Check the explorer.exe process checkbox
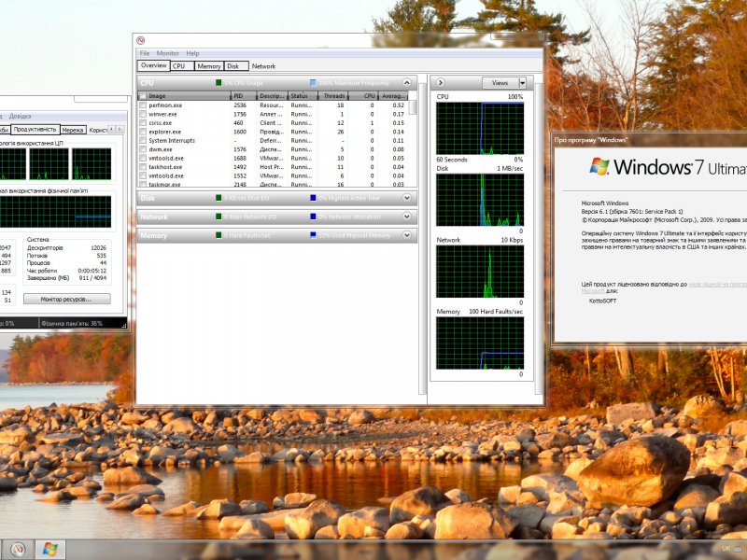747x560 pixels. (143, 132)
